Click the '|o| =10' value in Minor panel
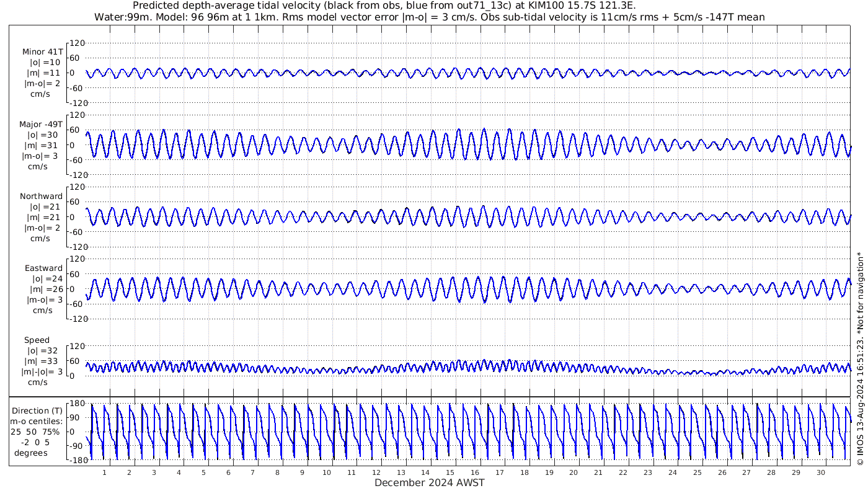 [x=45, y=63]
